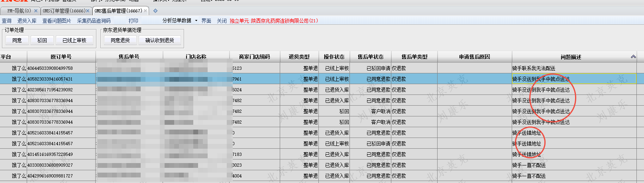Click 仅退款 in the order 4058230339416057431 row
The image size is (644, 183).
pos(399,79)
